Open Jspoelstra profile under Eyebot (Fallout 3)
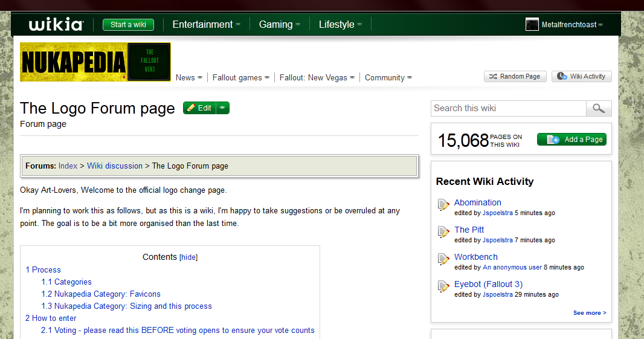This screenshot has width=644, height=339. (x=498, y=294)
